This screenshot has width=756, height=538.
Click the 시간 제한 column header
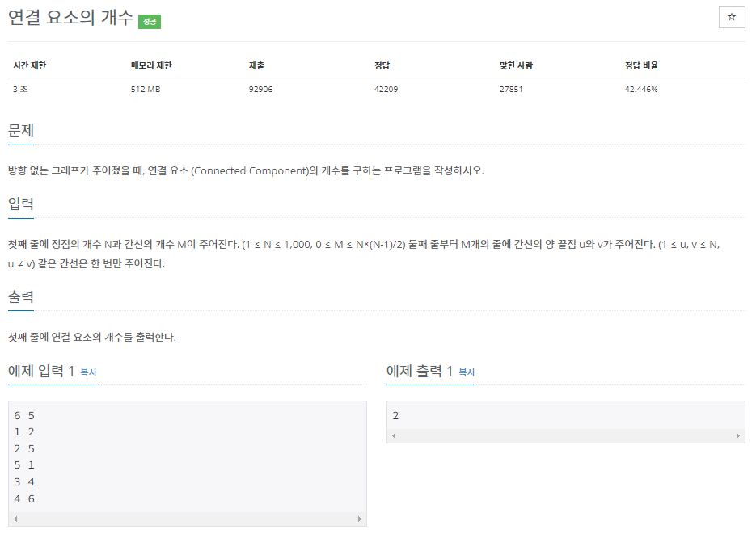coord(30,65)
